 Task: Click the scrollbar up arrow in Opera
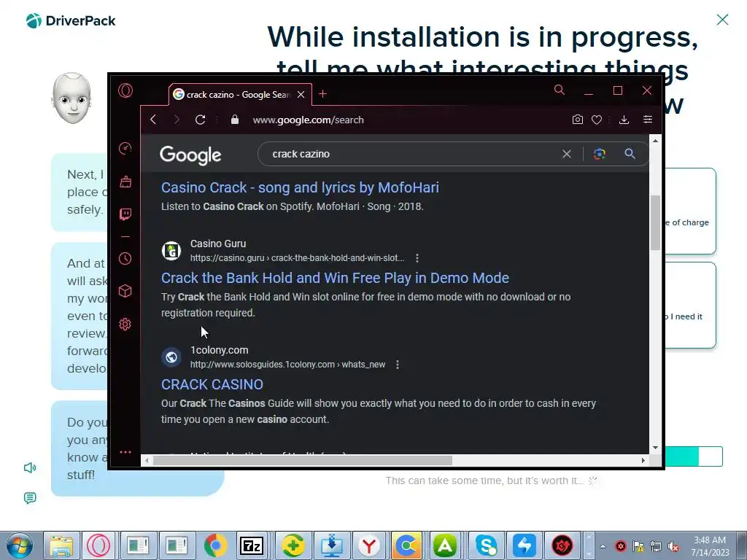(656, 141)
